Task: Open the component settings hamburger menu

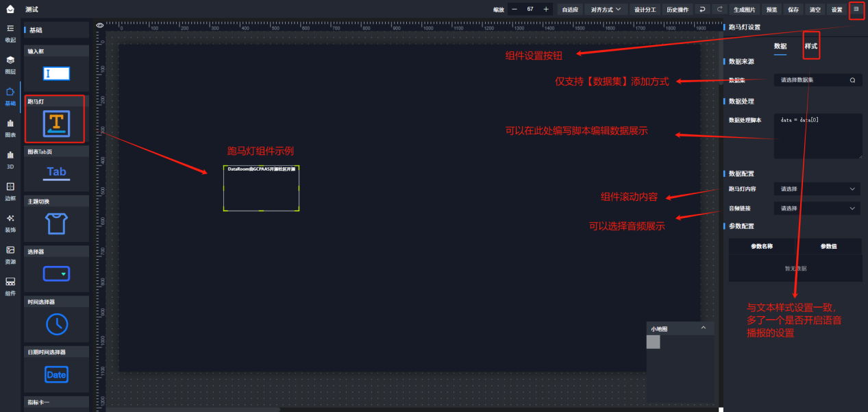Action: (856, 10)
